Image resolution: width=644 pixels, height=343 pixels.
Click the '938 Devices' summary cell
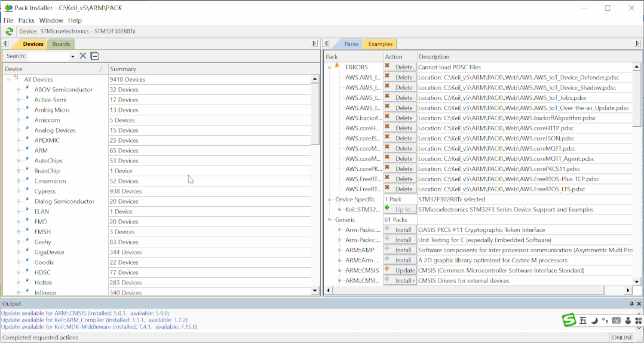[210, 191]
